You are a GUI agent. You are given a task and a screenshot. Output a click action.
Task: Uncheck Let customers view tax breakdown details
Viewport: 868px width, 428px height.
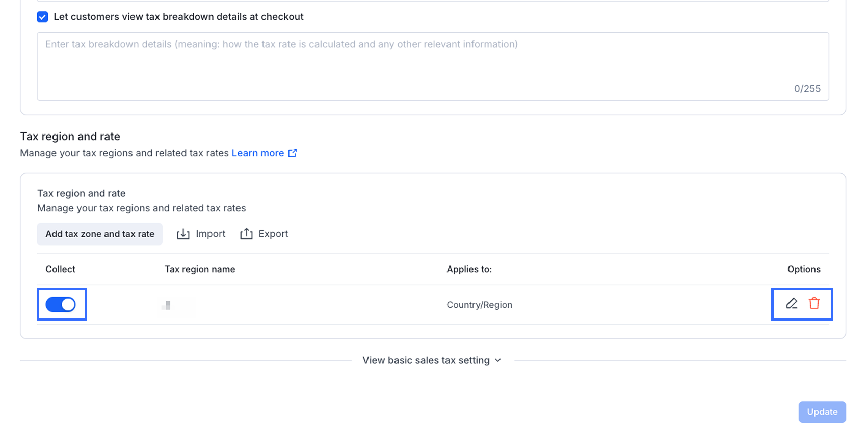coord(43,17)
